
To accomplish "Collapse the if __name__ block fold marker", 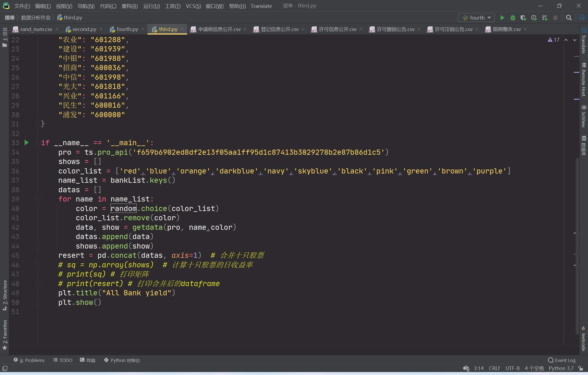I will [x=38, y=142].
